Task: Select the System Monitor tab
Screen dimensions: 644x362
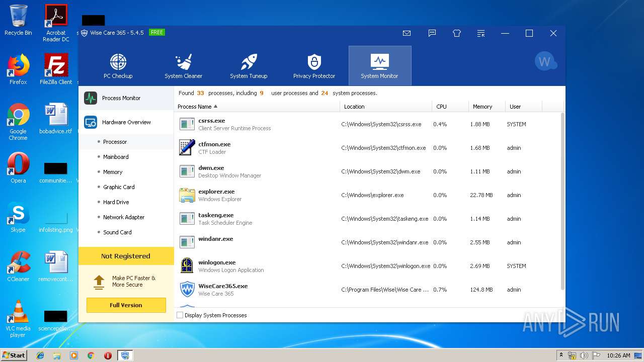Action: 380,66
